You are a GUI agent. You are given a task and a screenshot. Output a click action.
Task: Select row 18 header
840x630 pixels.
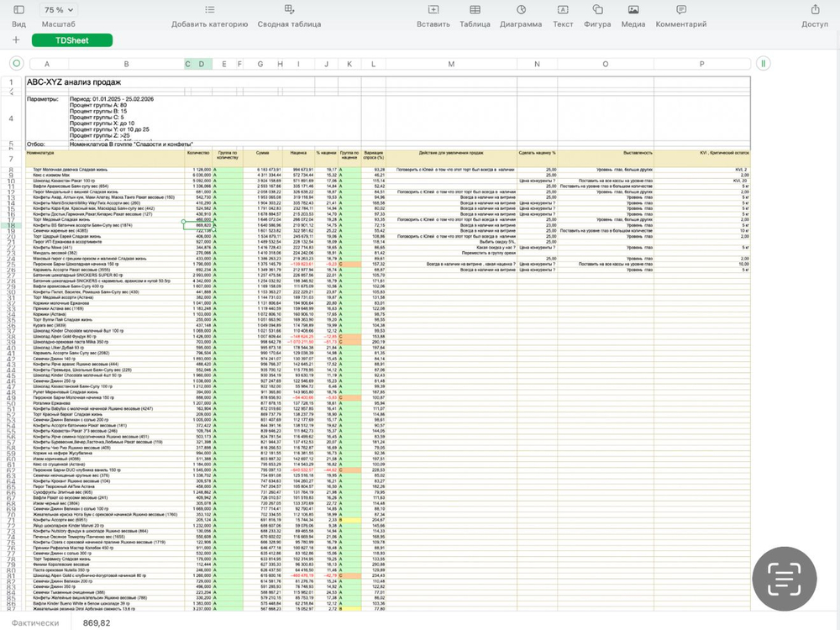(11, 226)
